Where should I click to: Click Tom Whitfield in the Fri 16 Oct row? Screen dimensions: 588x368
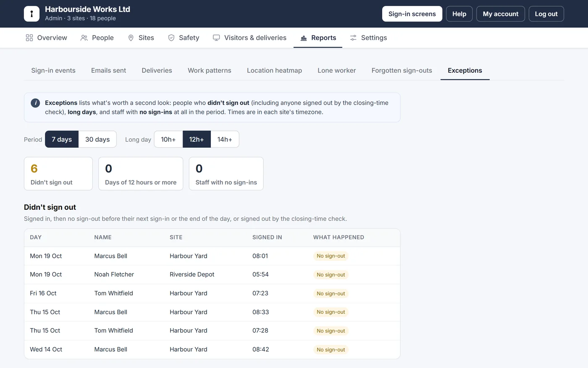tap(113, 293)
